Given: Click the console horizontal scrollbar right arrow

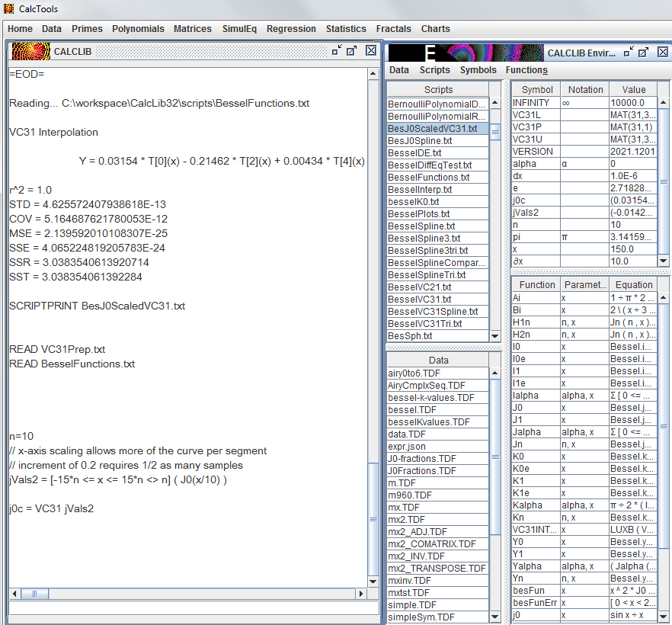Looking at the screenshot, I should pos(361,594).
